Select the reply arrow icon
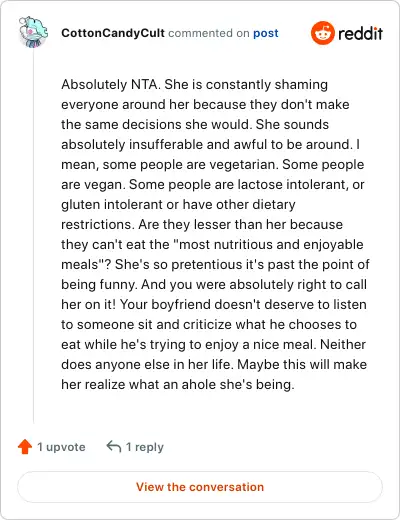This screenshot has width=400, height=520. 114,446
